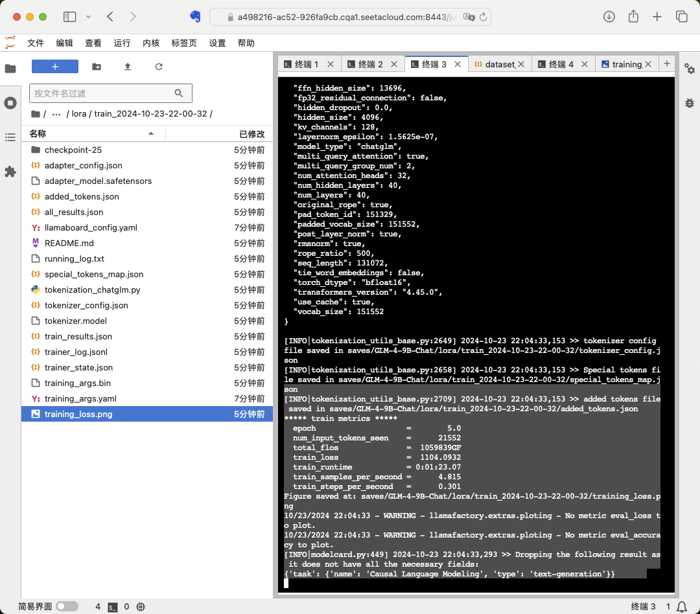Refresh the file browser list
Screen dimensions: 700x614
[159, 67]
